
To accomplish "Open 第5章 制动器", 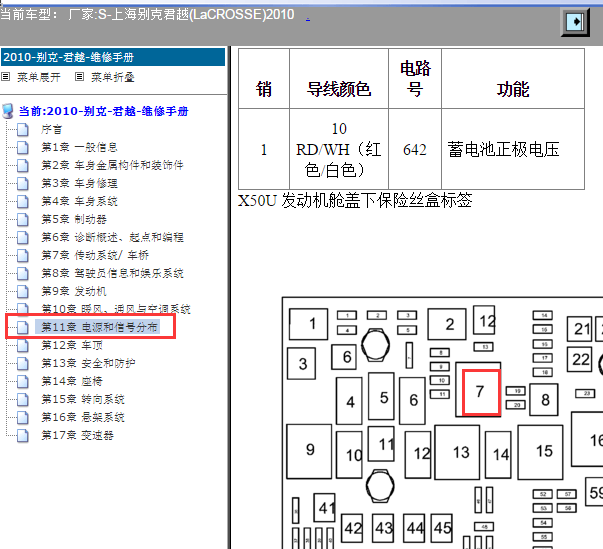I will point(74,220).
